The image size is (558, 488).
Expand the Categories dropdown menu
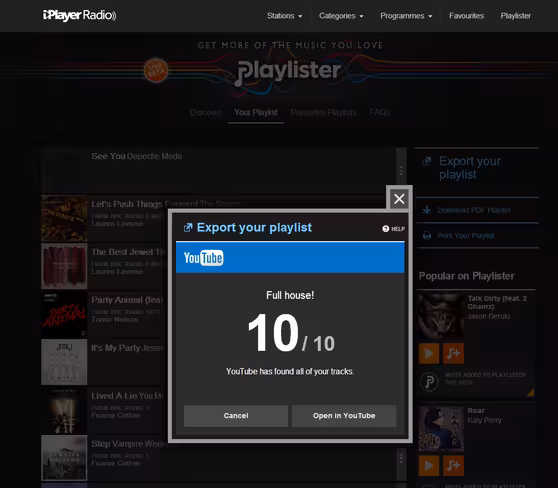click(341, 16)
